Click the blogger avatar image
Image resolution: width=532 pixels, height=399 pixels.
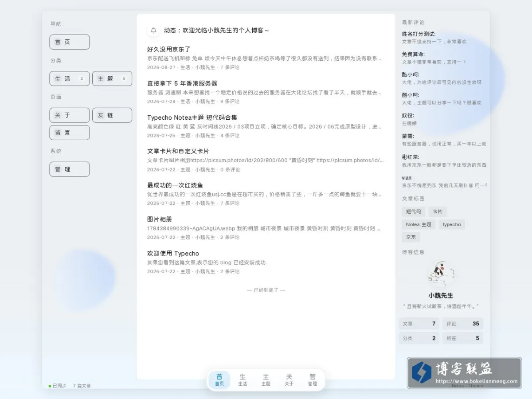[x=441, y=274]
